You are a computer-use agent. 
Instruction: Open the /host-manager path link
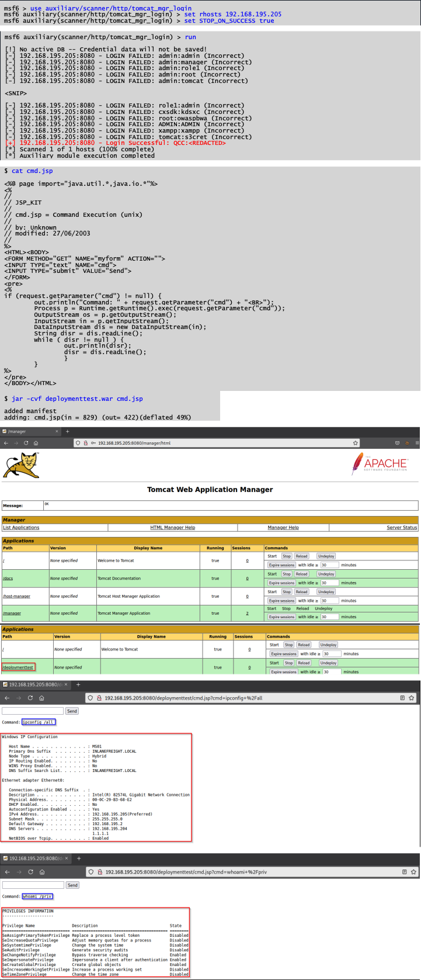16,596
